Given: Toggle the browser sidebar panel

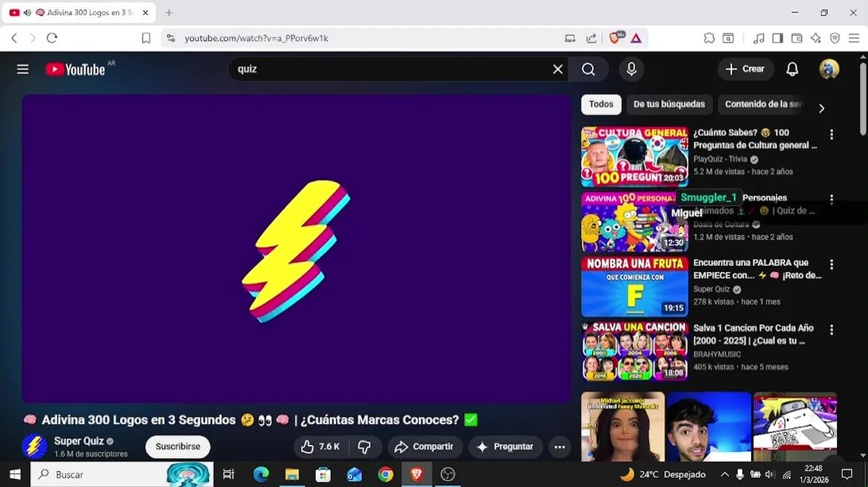Looking at the screenshot, I should 777,38.
